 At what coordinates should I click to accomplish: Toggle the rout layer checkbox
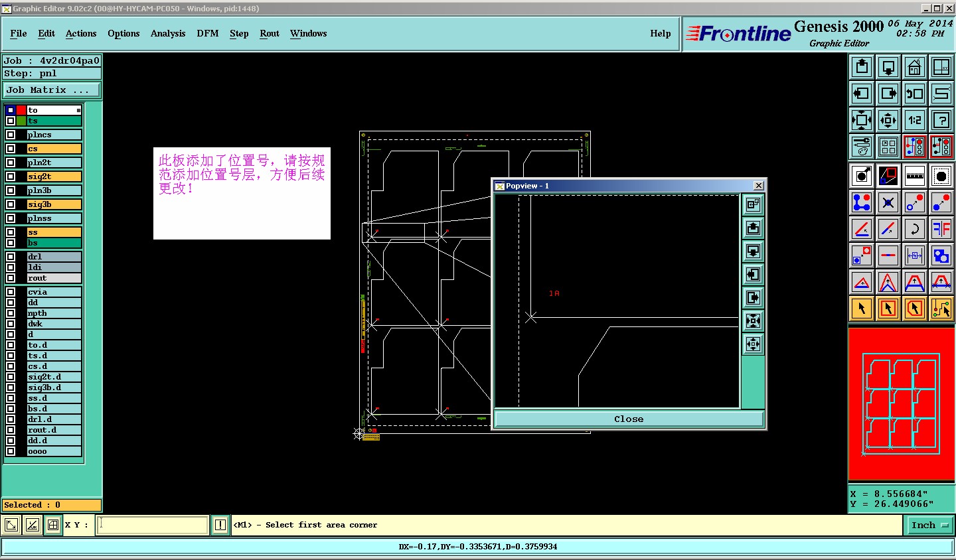(11, 278)
